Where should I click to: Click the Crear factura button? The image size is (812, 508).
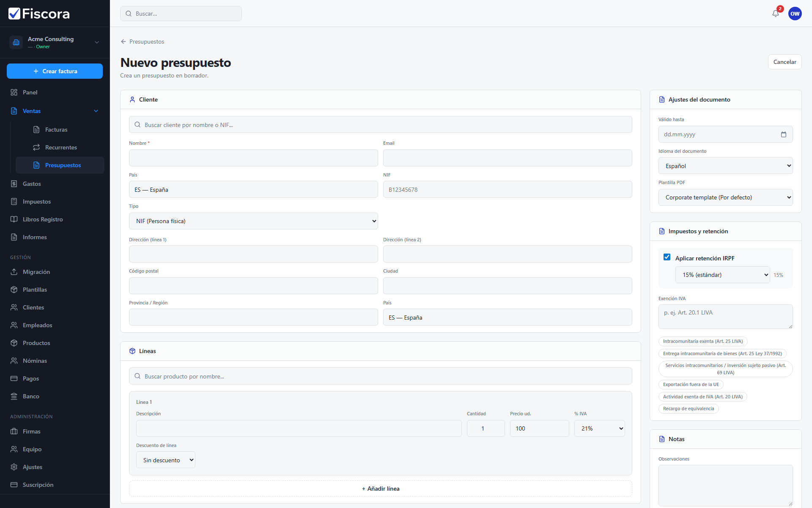pyautogui.click(x=55, y=71)
